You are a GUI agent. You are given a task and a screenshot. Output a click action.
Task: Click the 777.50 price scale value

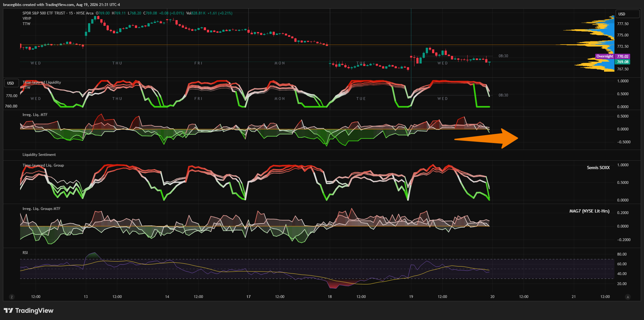(x=623, y=24)
